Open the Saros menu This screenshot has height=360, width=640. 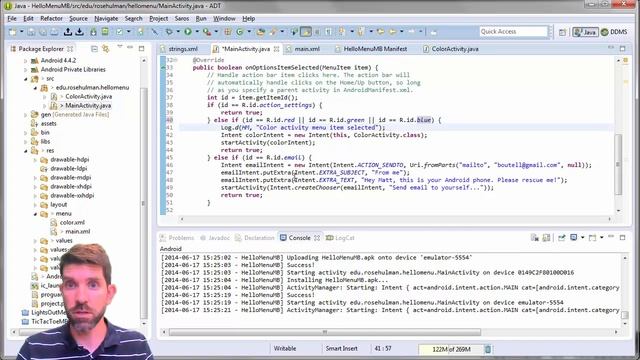pos(182,18)
